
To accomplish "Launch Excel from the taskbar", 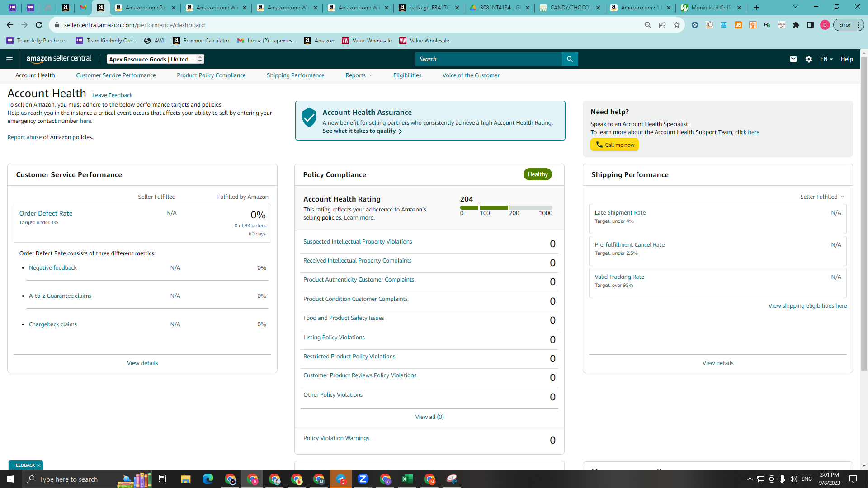I will [407, 479].
